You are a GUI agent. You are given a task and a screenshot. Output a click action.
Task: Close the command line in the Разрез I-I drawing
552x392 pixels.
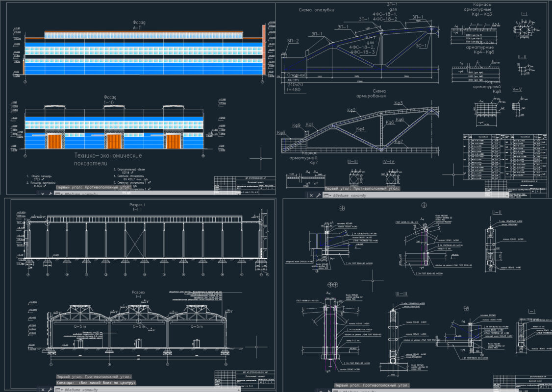coord(43,390)
